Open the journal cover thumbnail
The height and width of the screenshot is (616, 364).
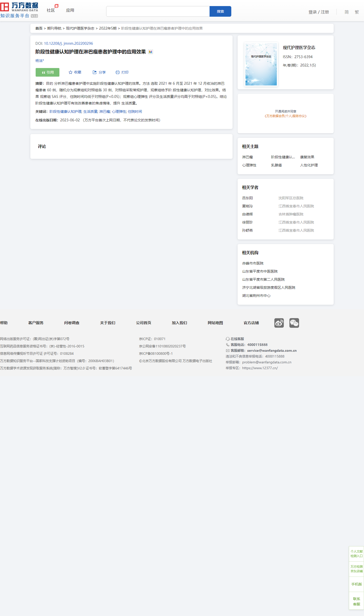point(261,64)
